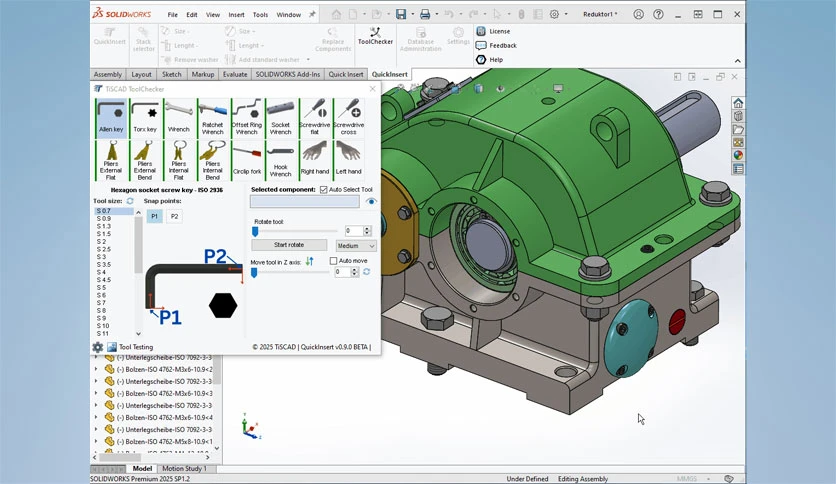Open Custom Properties task pane icon
Screen dimensions: 836x484
click(738, 169)
